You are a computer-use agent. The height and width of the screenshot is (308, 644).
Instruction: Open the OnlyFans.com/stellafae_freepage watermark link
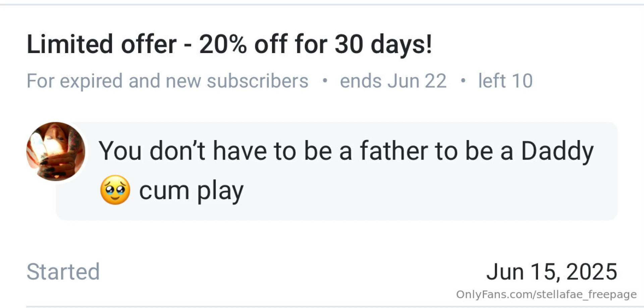(546, 295)
